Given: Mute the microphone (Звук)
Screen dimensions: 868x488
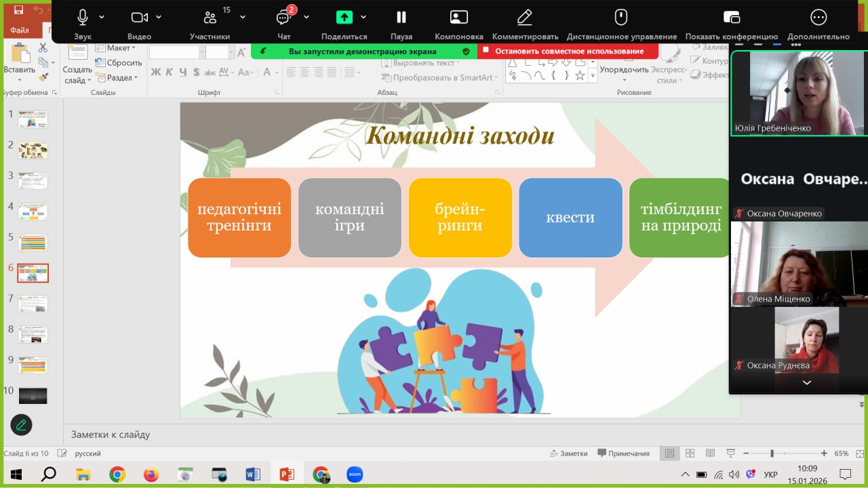Looking at the screenshot, I should 83,18.
